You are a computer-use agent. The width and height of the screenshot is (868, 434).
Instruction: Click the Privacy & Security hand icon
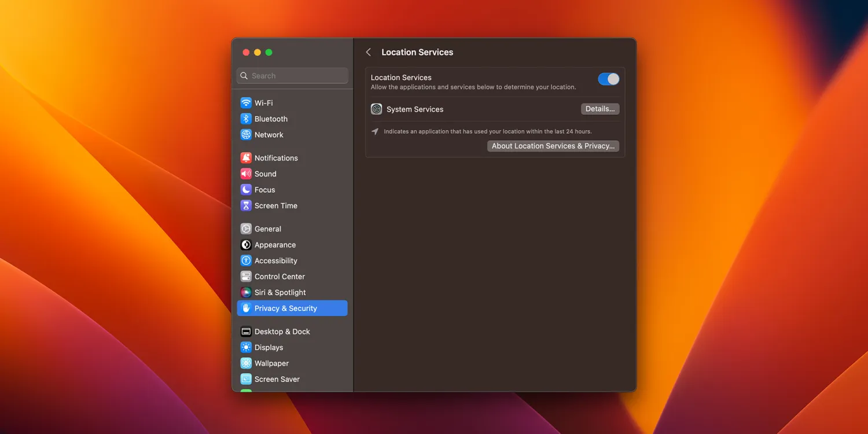pos(246,308)
